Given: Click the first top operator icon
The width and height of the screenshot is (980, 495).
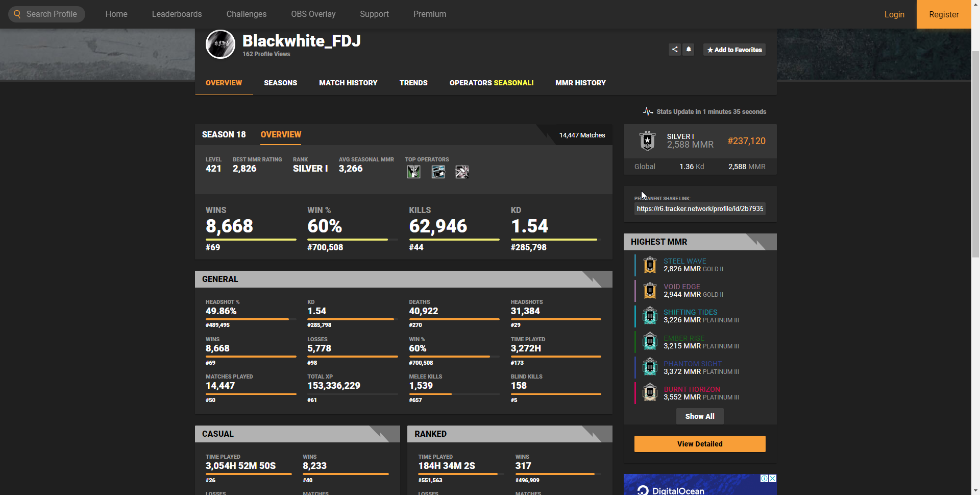Looking at the screenshot, I should (x=413, y=172).
